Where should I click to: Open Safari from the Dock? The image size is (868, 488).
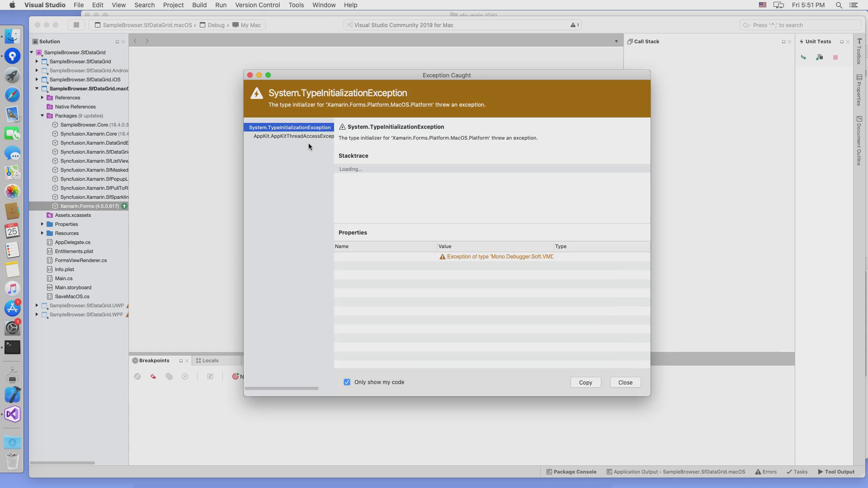click(x=13, y=94)
